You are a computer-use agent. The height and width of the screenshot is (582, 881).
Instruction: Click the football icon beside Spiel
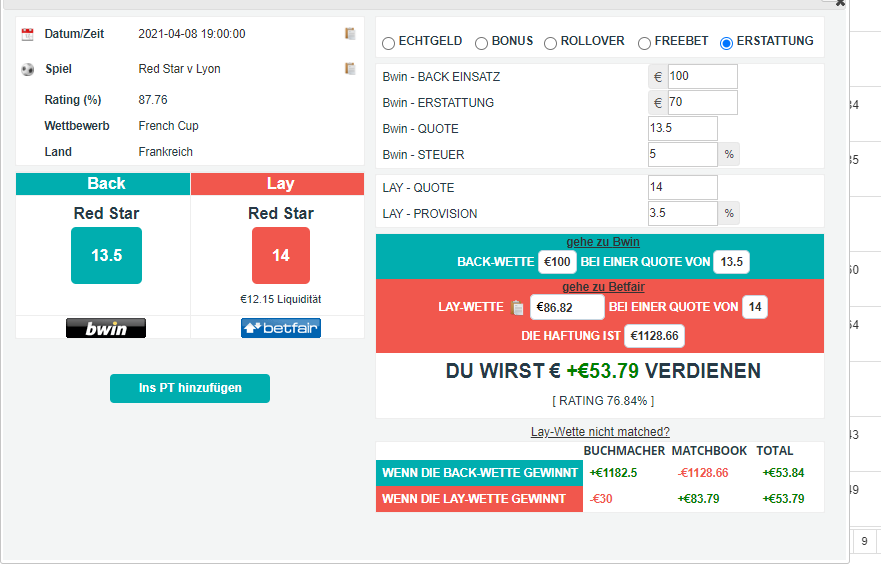[x=28, y=70]
